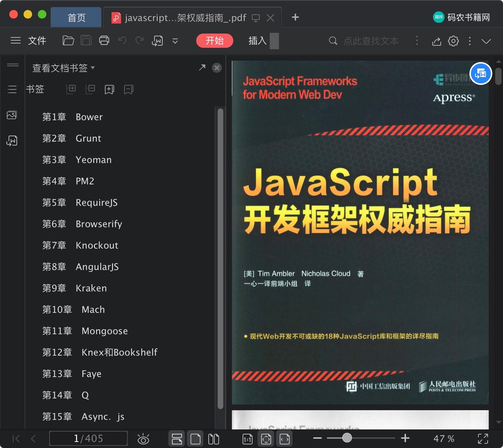Open settings gear icon
The width and height of the screenshot is (503, 448).
click(453, 41)
